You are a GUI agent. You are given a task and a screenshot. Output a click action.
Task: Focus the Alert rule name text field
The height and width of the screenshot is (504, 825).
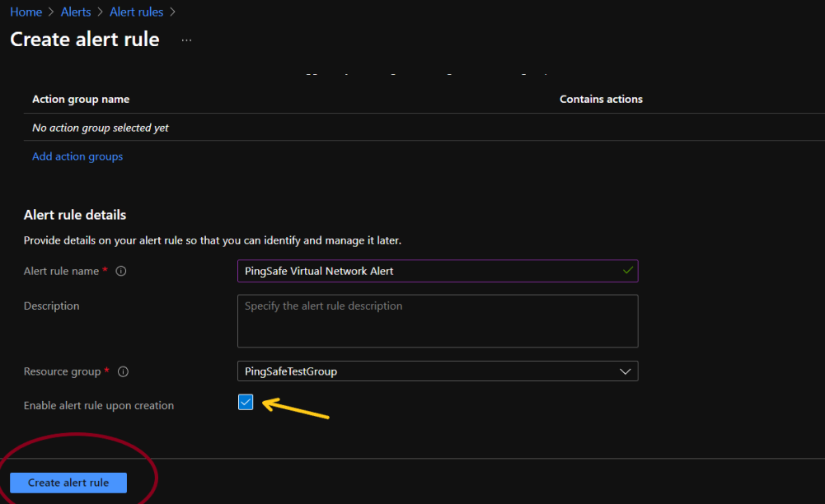coord(429,271)
